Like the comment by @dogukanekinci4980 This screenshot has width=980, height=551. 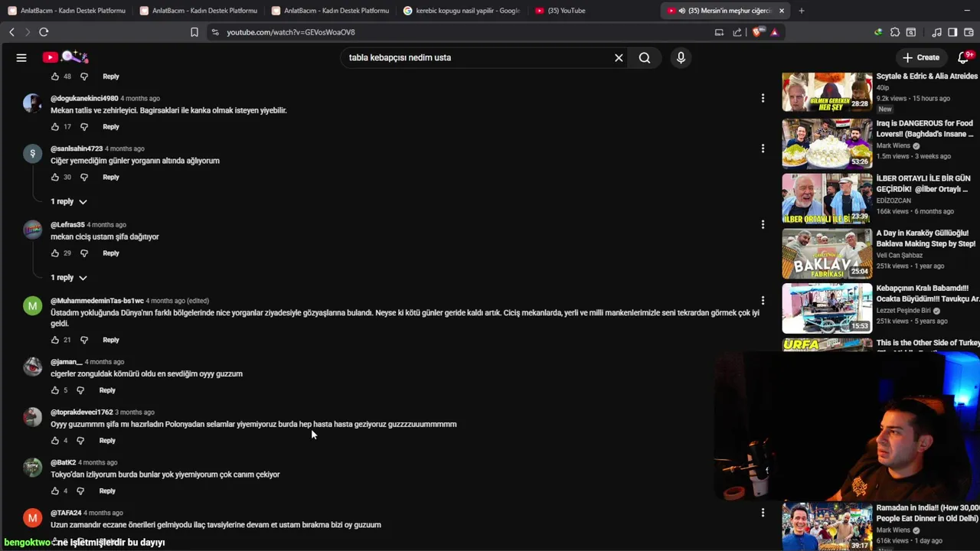(54, 127)
